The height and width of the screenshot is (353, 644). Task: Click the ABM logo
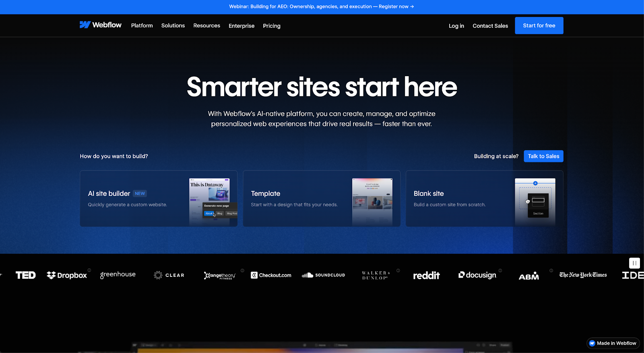pyautogui.click(x=529, y=276)
